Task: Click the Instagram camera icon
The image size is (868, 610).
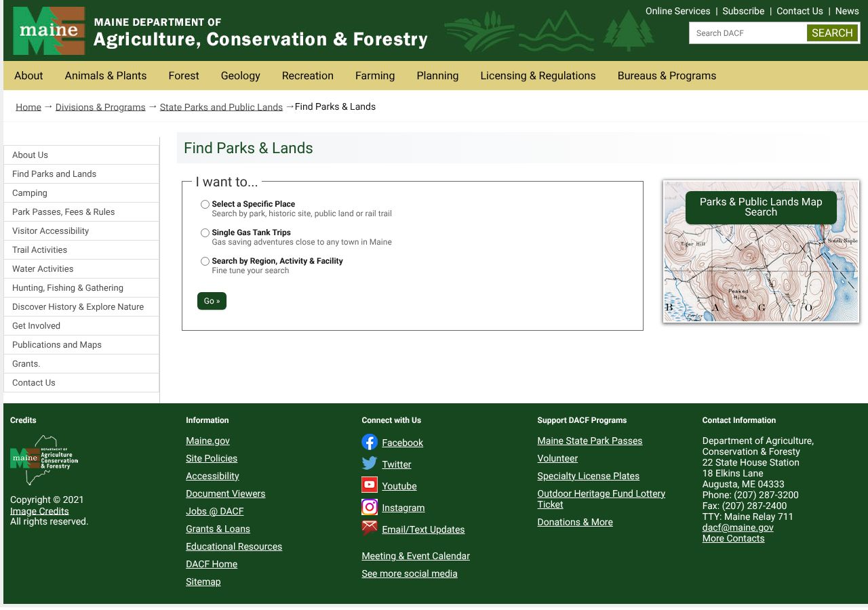Action: pyautogui.click(x=370, y=507)
